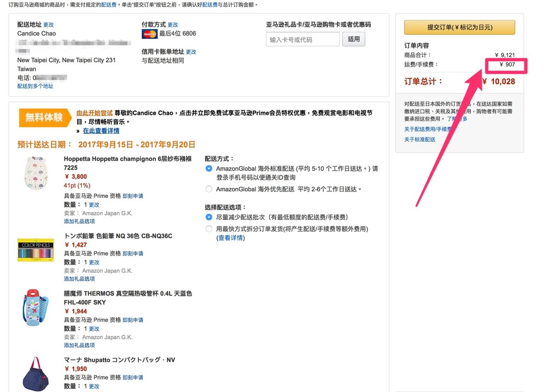Click the ¥ 1,427 price
This screenshot has width=547, height=392.
coord(75,245)
